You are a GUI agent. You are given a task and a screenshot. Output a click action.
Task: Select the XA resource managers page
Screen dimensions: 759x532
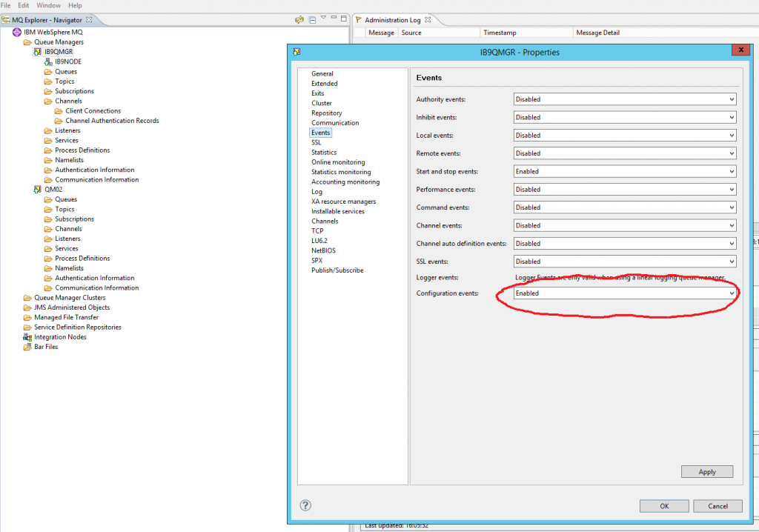344,202
